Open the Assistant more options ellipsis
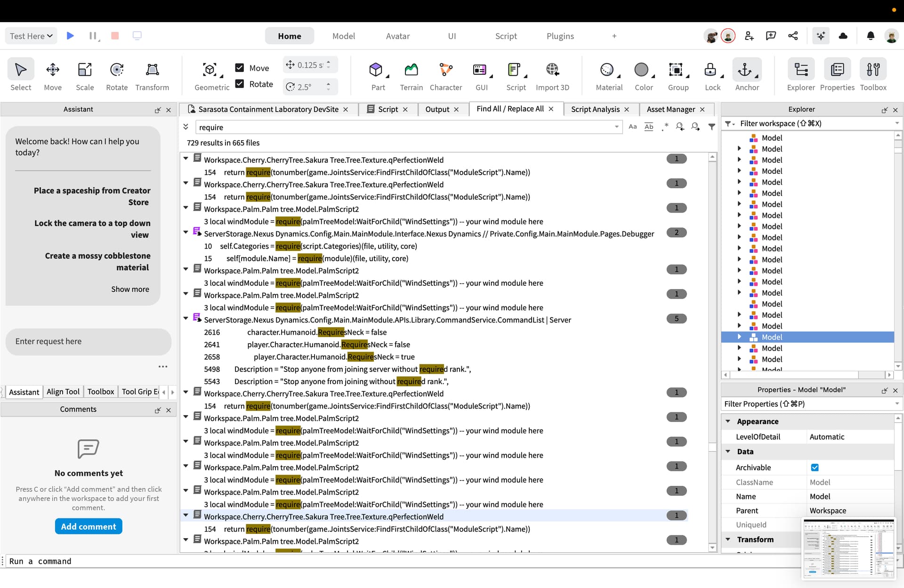 (x=163, y=366)
